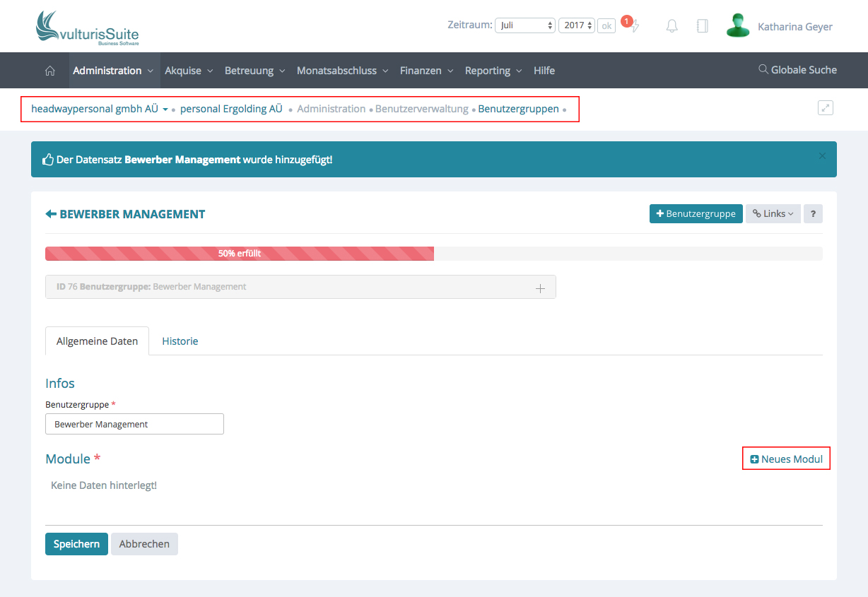Open the year dropdown showing 2017

tap(577, 25)
